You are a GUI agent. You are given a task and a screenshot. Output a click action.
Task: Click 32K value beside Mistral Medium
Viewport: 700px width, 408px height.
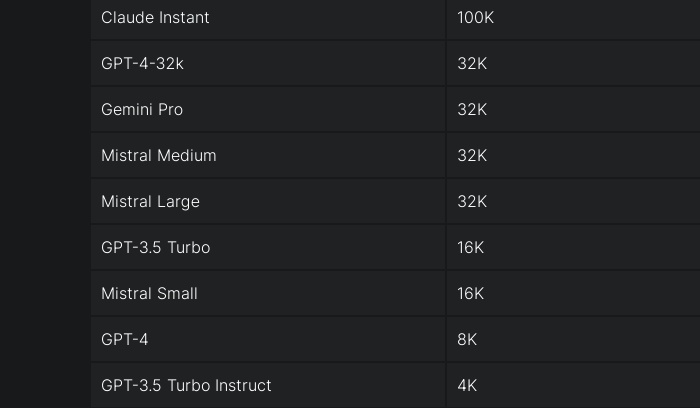tap(472, 156)
